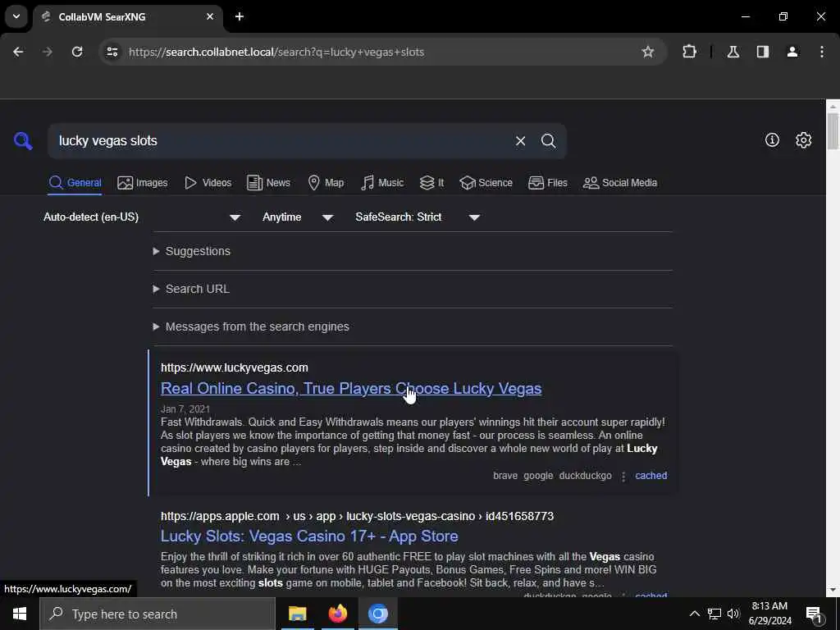Image resolution: width=840 pixels, height=630 pixels.
Task: Switch to the Music tab
Action: pyautogui.click(x=382, y=183)
